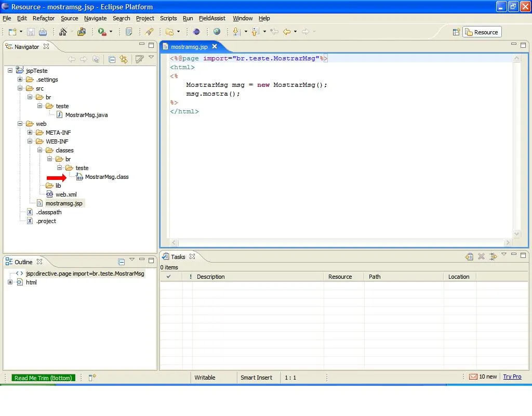This screenshot has height=416, width=532.
Task: Select MostrarMsg.class in the Navigator tree
Action: pos(107,177)
